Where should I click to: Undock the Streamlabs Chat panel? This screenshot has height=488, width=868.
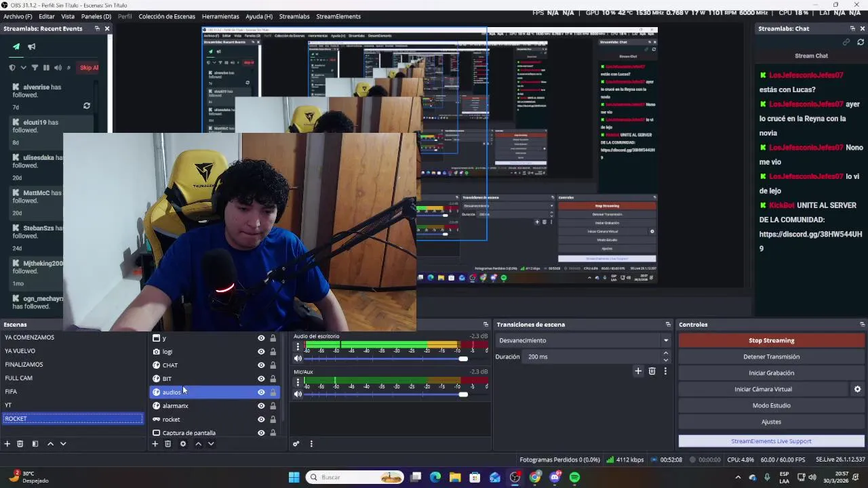click(x=852, y=28)
